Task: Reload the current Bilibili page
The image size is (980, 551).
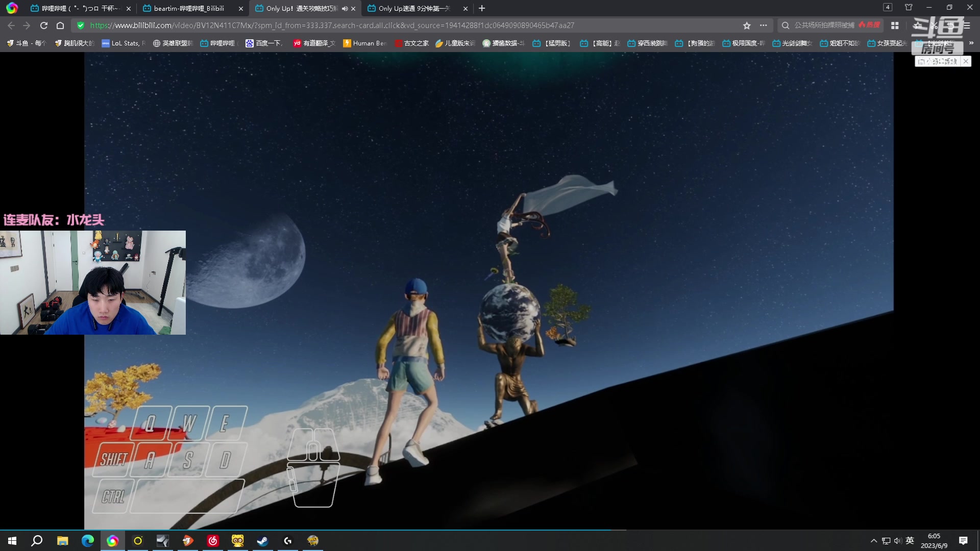Action: pyautogui.click(x=44, y=26)
